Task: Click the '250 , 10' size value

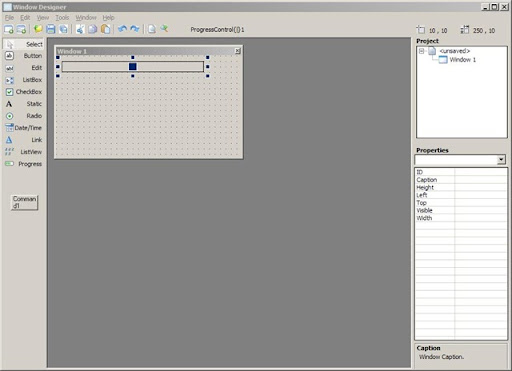Action: (x=484, y=31)
